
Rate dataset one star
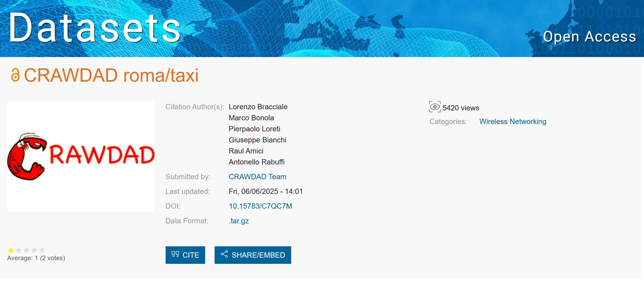click(x=11, y=250)
